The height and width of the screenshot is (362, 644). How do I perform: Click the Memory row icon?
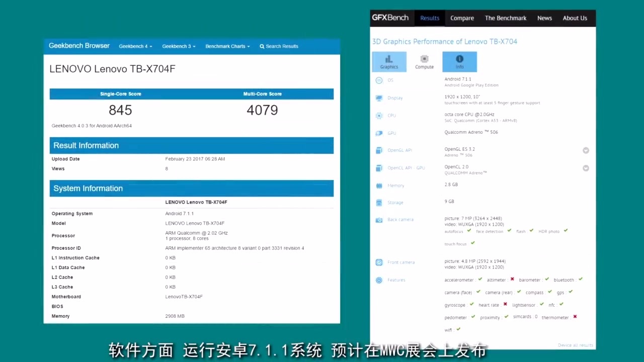tap(379, 186)
